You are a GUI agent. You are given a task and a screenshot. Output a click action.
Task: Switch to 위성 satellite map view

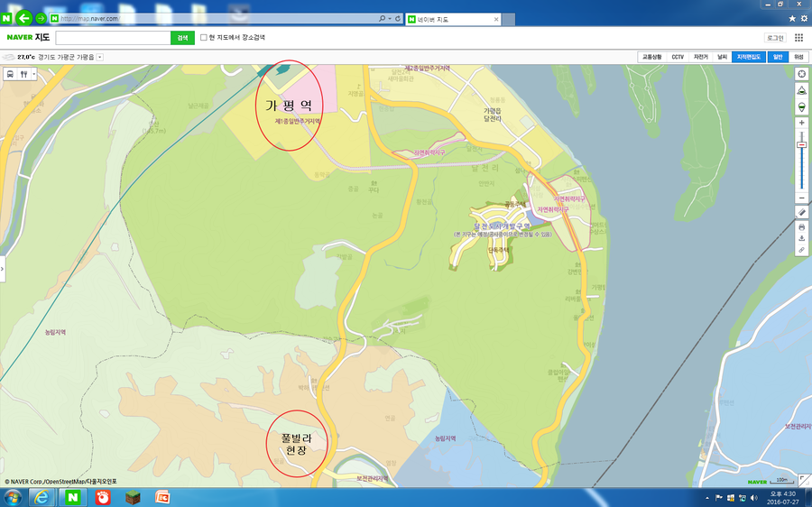click(x=798, y=57)
